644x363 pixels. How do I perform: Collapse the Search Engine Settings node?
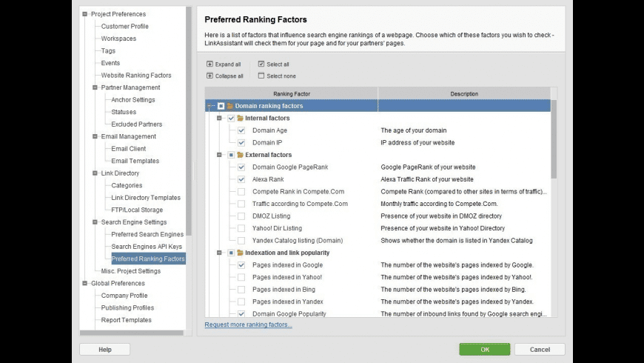point(95,222)
